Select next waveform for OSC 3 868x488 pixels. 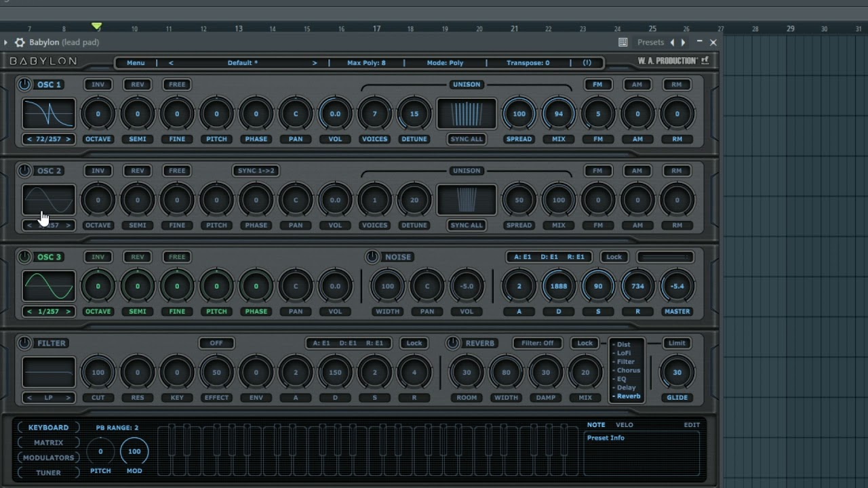[68, 311]
